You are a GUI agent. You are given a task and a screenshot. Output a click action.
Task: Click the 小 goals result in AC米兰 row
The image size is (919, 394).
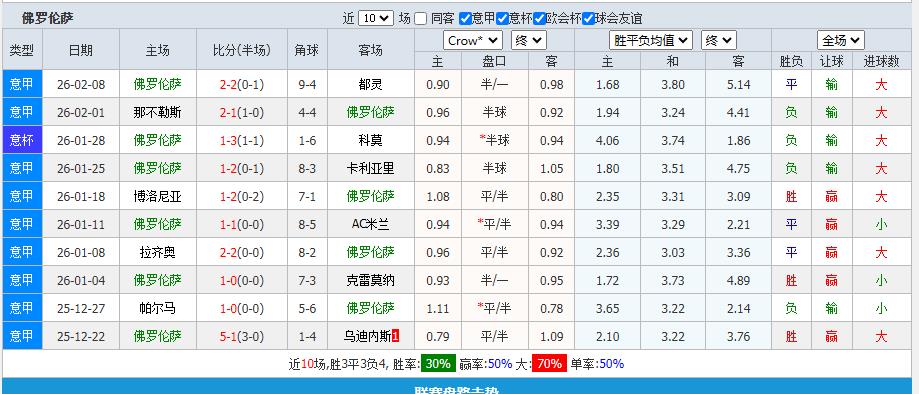click(x=881, y=225)
